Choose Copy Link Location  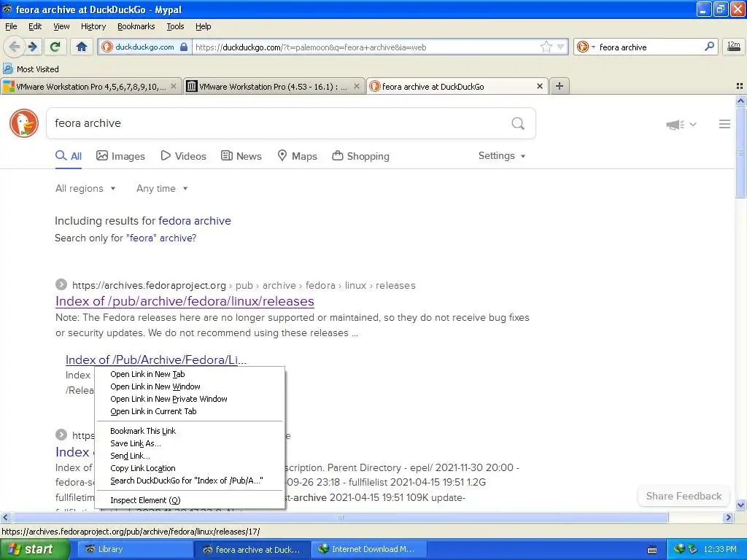pyautogui.click(x=190, y=468)
